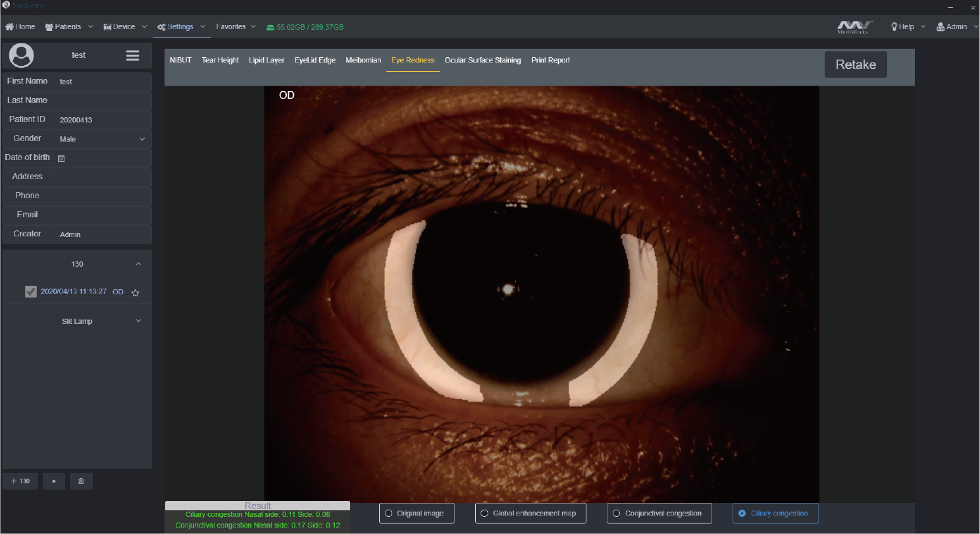
Task: Click the Settings gears icon
Action: coord(161,27)
